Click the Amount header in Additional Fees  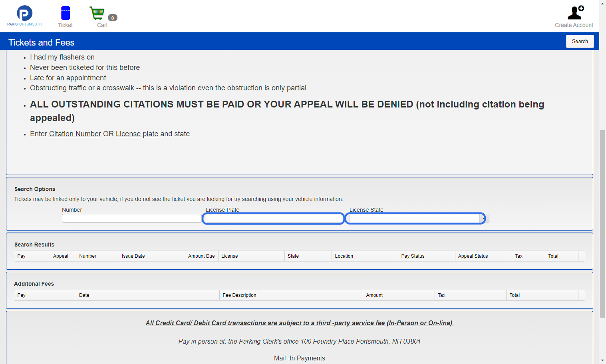[399, 295]
